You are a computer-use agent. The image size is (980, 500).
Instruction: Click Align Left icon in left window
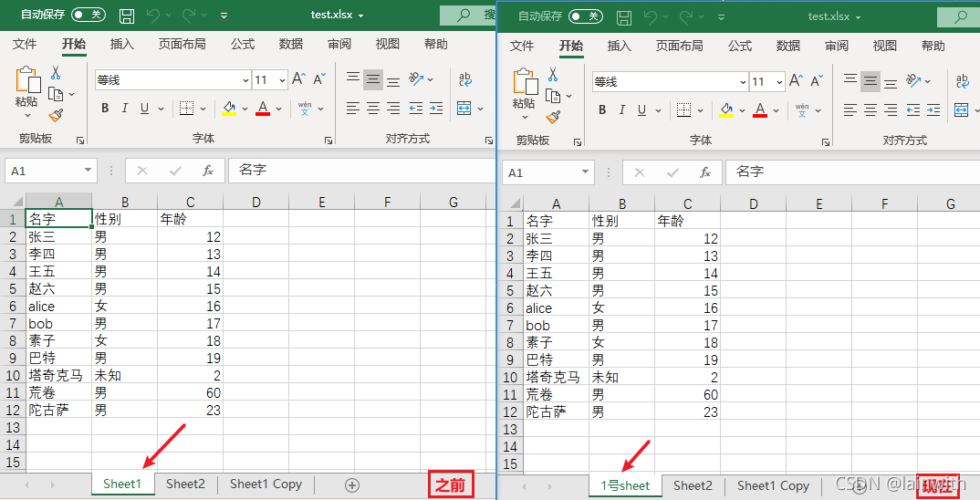click(353, 109)
